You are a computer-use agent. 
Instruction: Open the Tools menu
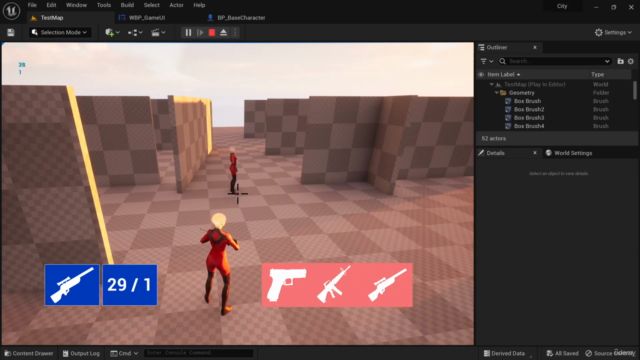(x=104, y=5)
